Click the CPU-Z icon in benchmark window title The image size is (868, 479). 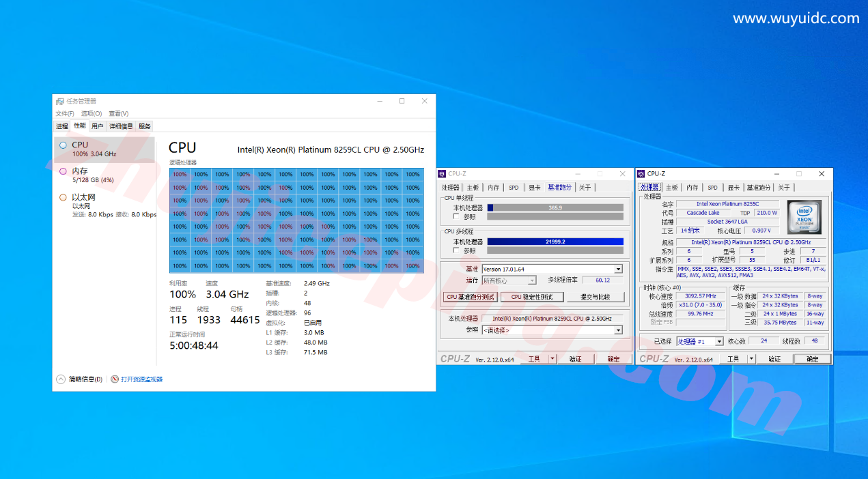point(442,174)
